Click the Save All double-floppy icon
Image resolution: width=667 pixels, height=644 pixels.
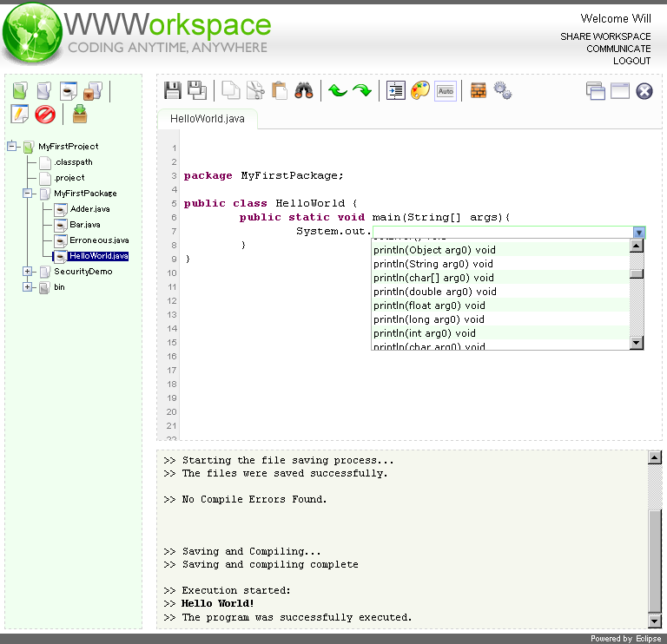197,90
